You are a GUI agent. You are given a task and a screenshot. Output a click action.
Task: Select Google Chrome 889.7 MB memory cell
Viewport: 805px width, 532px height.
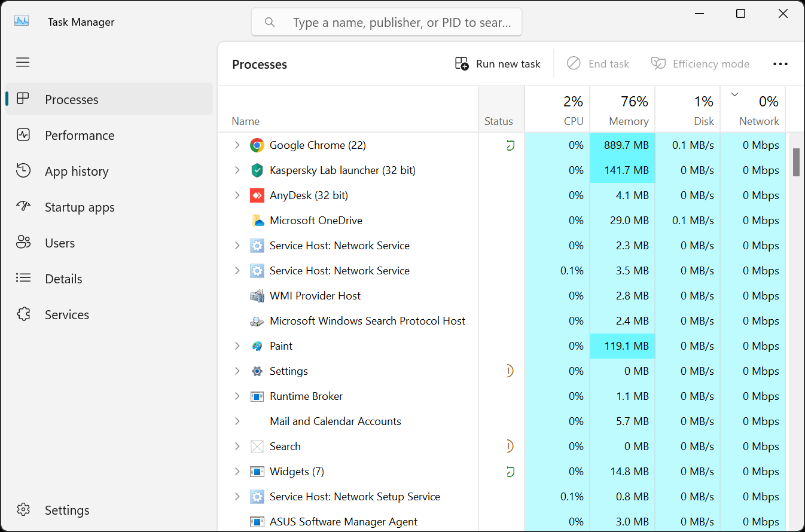point(623,145)
